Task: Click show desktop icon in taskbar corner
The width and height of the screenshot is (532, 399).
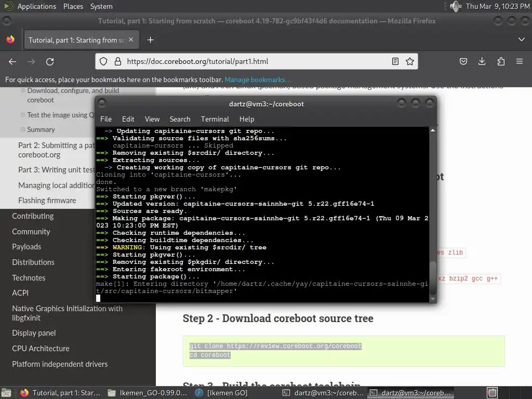Action: pos(6,393)
